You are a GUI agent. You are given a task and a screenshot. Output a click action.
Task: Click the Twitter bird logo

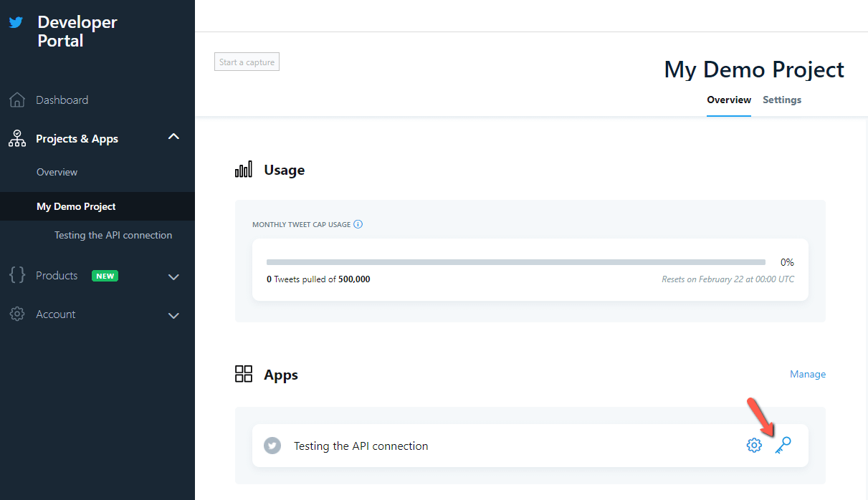[x=16, y=22]
